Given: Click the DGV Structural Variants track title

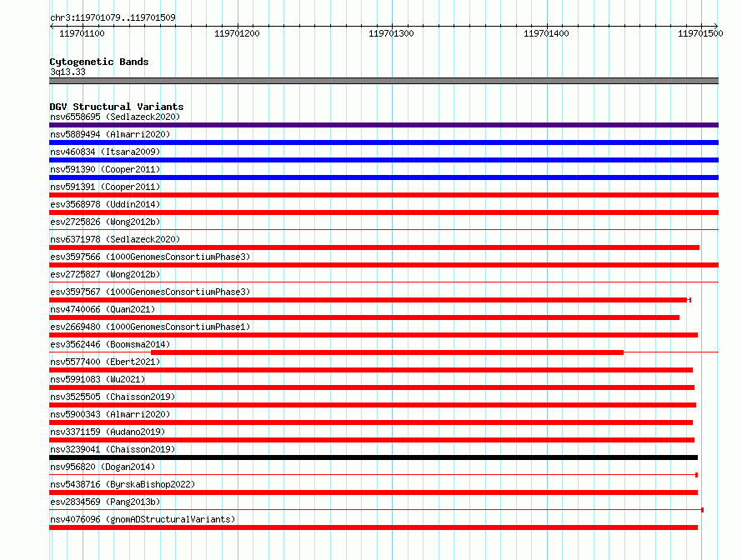Looking at the screenshot, I should point(117,107).
